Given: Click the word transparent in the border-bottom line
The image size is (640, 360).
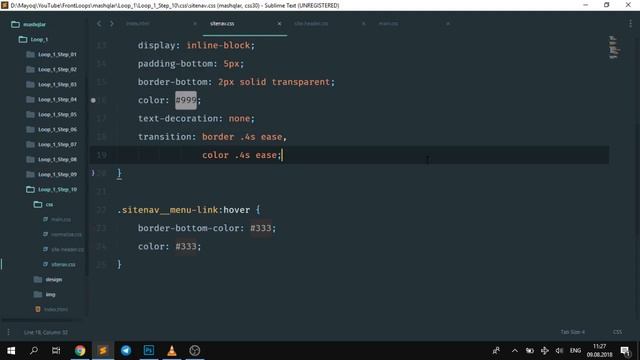Looking at the screenshot, I should click(301, 82).
